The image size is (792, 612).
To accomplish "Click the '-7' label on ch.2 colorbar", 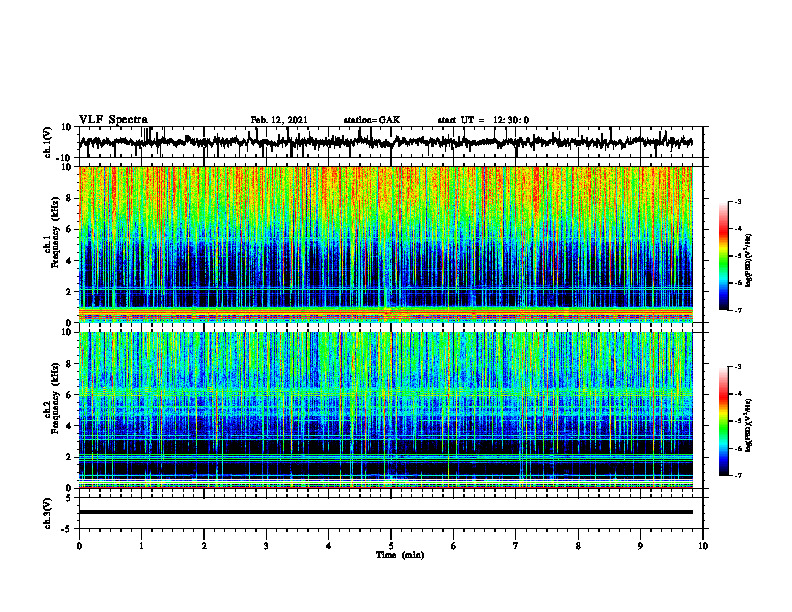I will tap(737, 475).
